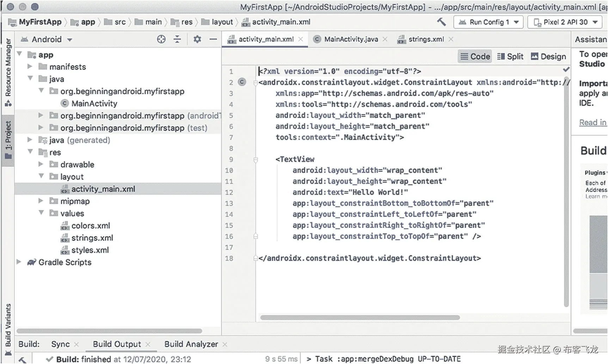Click the locate target icon in Project panel

click(161, 39)
